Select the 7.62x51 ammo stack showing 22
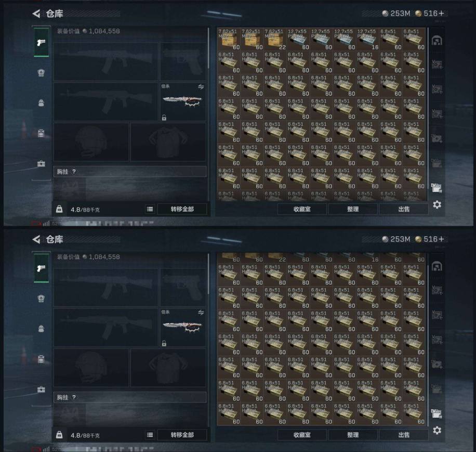This screenshot has height=452, width=476. tap(275, 39)
